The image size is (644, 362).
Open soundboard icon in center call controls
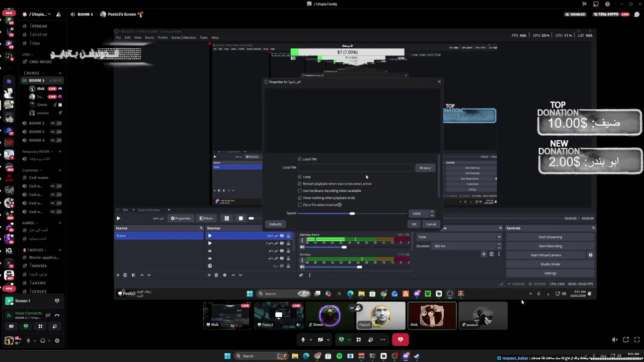click(x=371, y=339)
